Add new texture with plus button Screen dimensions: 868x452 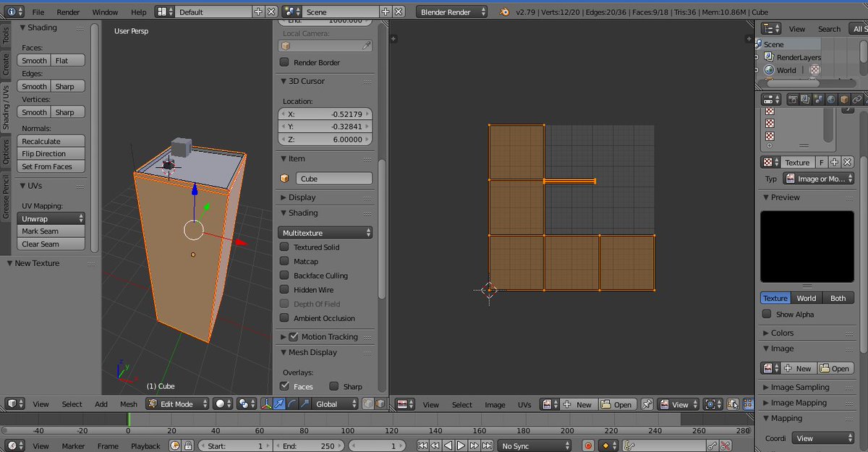pos(834,162)
